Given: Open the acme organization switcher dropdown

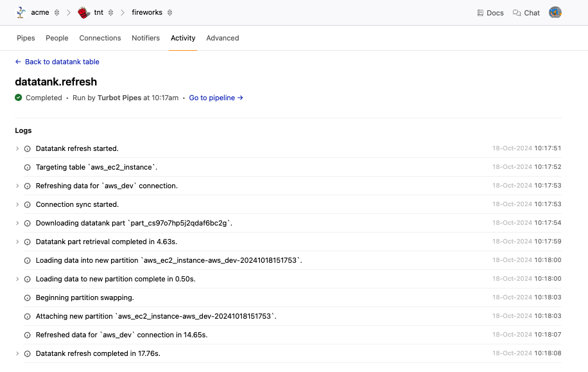Looking at the screenshot, I should point(57,13).
